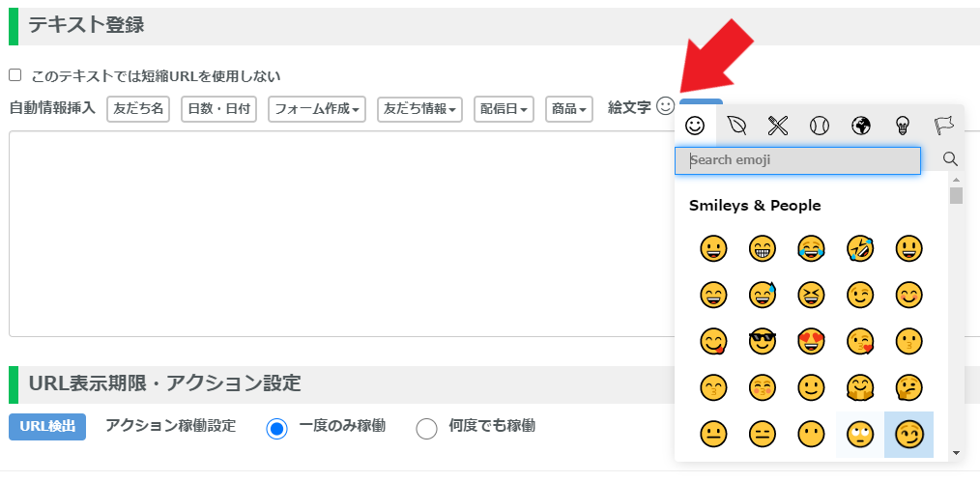Insert the heart eyes emoji
Image resolution: width=980 pixels, height=482 pixels.
(811, 342)
